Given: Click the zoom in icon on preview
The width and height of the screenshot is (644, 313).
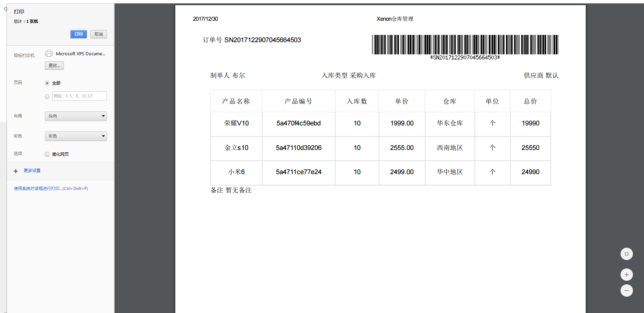Looking at the screenshot, I should coord(627,275).
